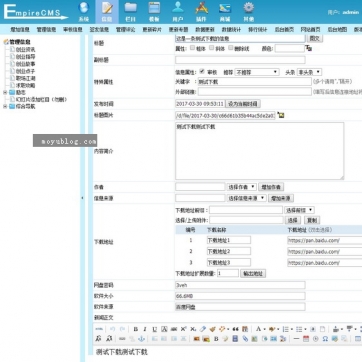Click the 关键字 keywords input field

click(x=254, y=82)
